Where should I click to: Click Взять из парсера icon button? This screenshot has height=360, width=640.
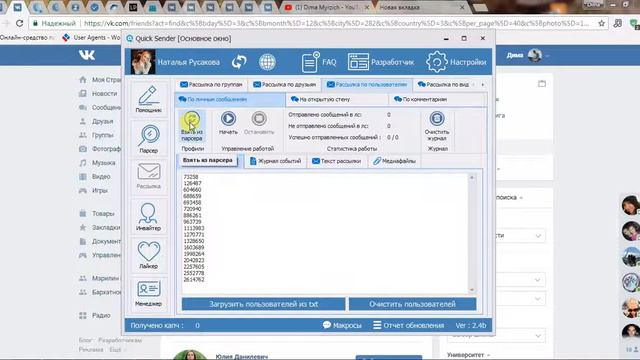[x=192, y=126]
